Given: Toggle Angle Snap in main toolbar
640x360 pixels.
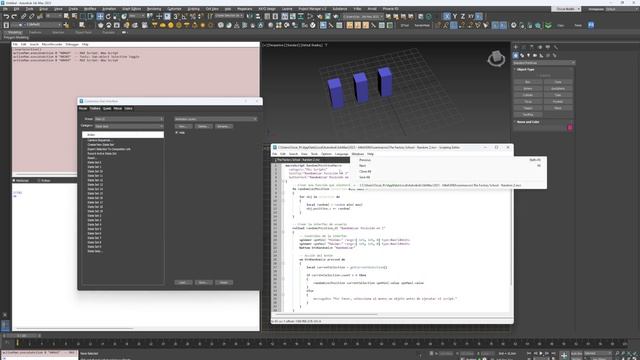Looking at the screenshot, I should pos(184,16).
